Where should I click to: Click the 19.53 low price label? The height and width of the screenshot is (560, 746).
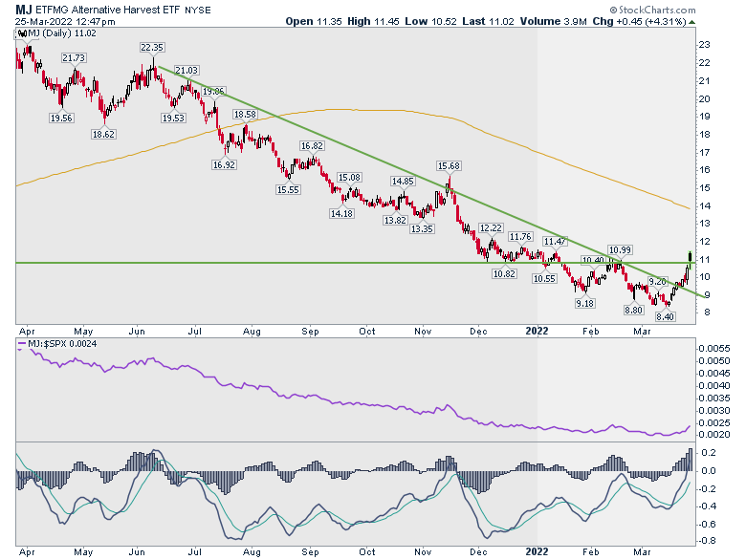[x=173, y=118]
